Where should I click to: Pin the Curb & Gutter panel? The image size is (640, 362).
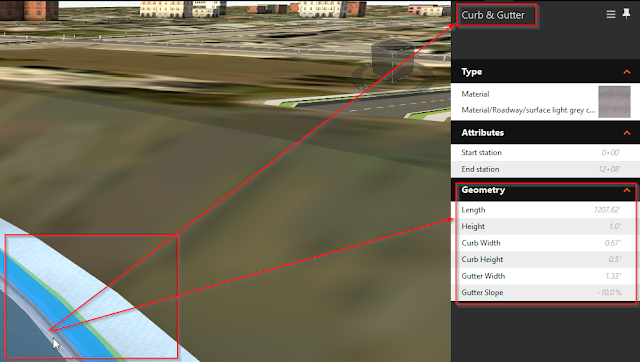pyautogui.click(x=626, y=14)
